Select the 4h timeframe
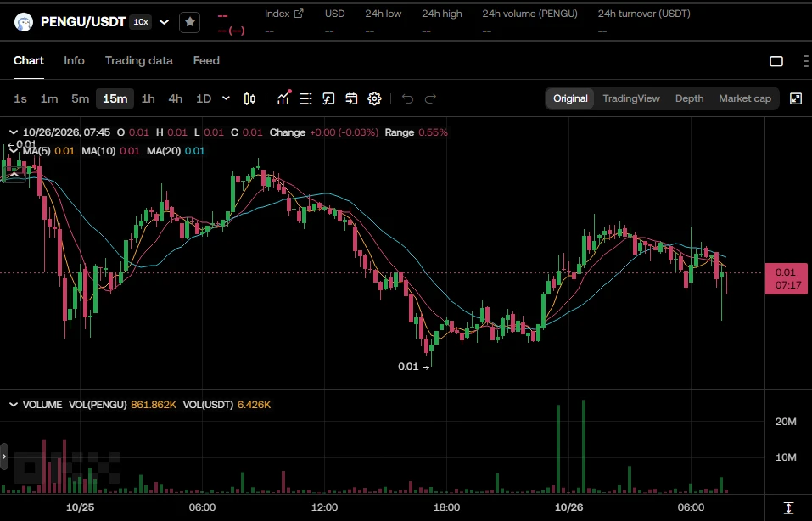 point(176,98)
